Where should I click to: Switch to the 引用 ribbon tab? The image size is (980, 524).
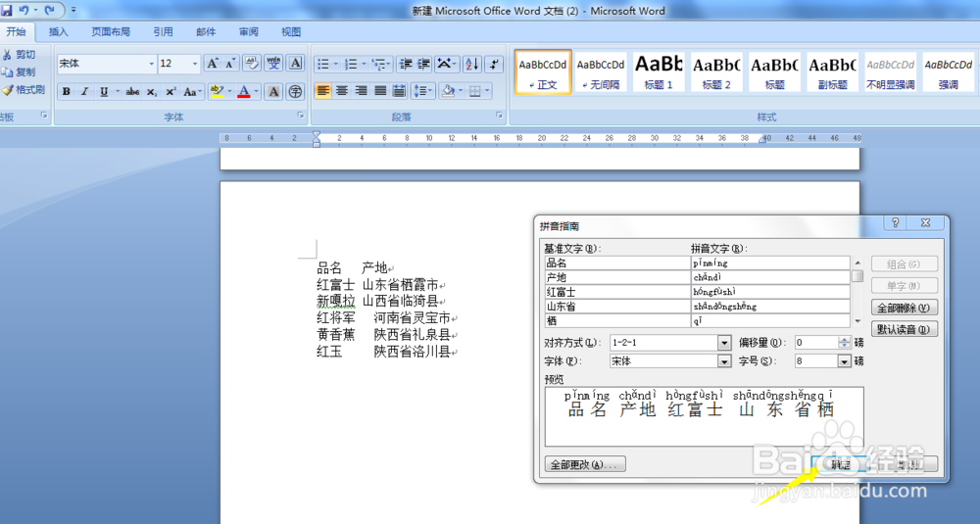tap(163, 32)
